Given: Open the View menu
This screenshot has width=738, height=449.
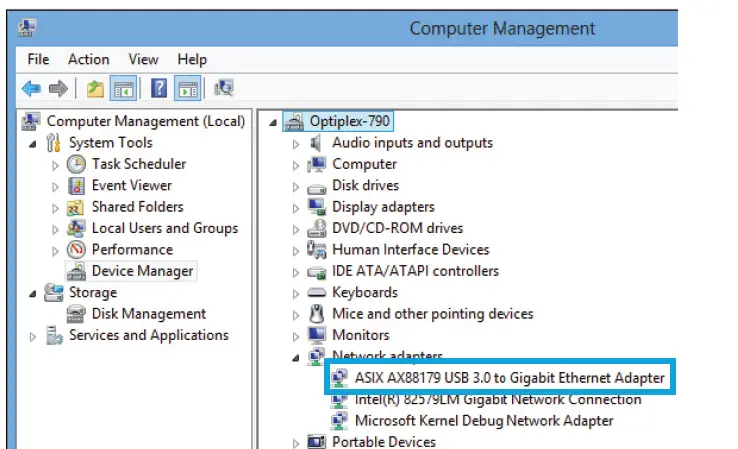Looking at the screenshot, I should click(x=144, y=59).
